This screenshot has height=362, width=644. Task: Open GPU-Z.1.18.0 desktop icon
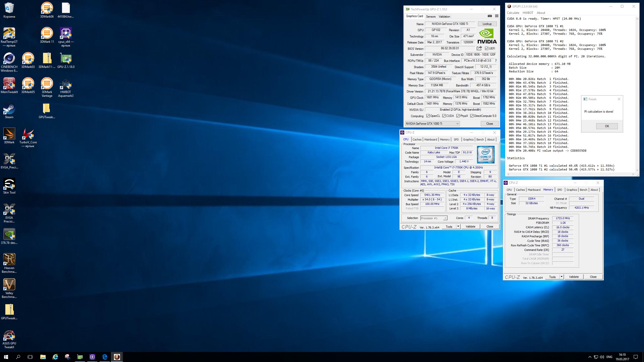[x=66, y=61]
